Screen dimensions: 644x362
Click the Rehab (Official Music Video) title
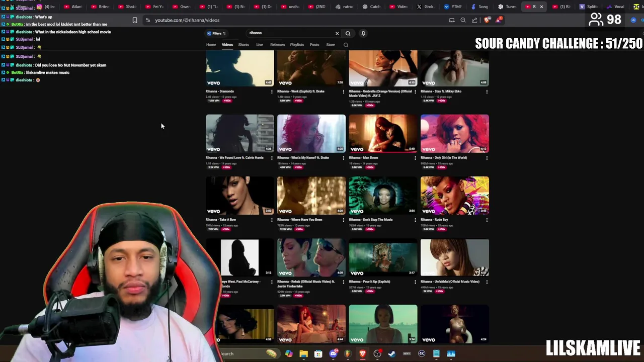pos(306,284)
